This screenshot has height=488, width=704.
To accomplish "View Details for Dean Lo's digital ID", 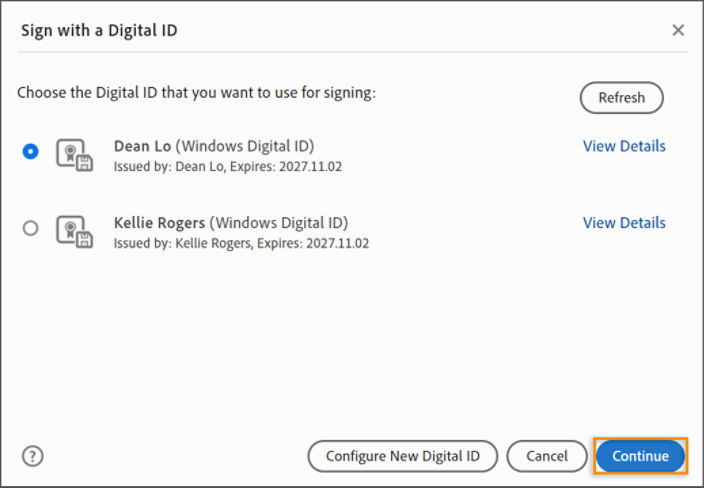I will click(624, 146).
